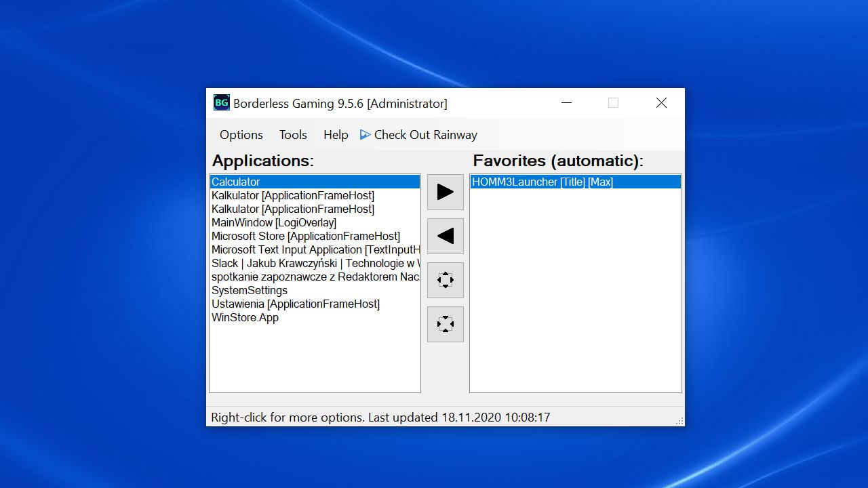
Task: Select the Slack | Jakub Krawczyński entry
Action: click(x=315, y=263)
